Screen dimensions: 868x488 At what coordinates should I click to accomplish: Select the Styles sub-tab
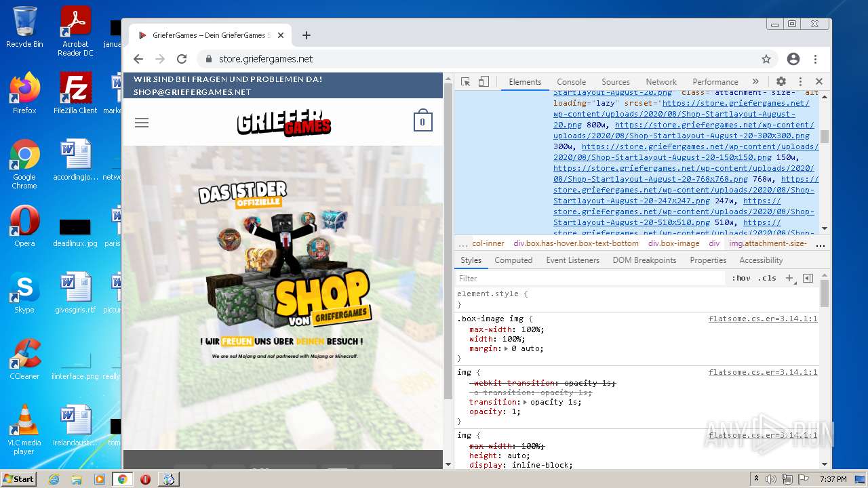point(471,260)
